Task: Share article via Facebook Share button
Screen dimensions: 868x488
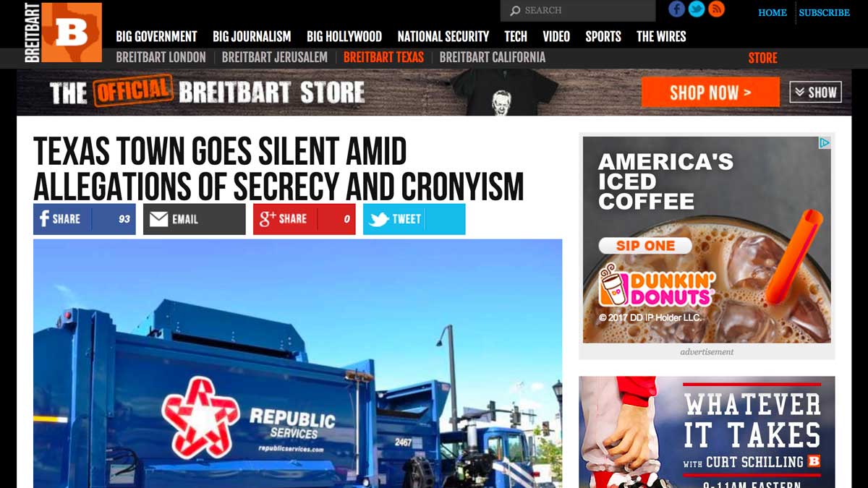Action: point(85,219)
